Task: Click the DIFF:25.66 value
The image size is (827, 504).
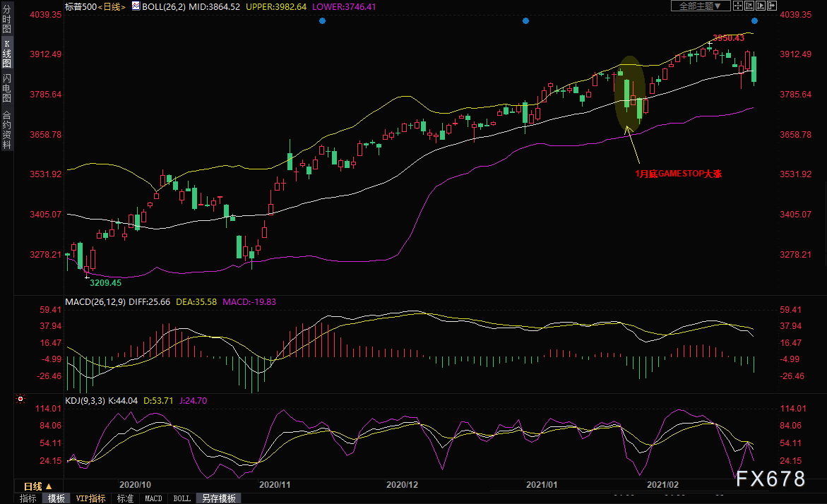Action: click(x=149, y=302)
